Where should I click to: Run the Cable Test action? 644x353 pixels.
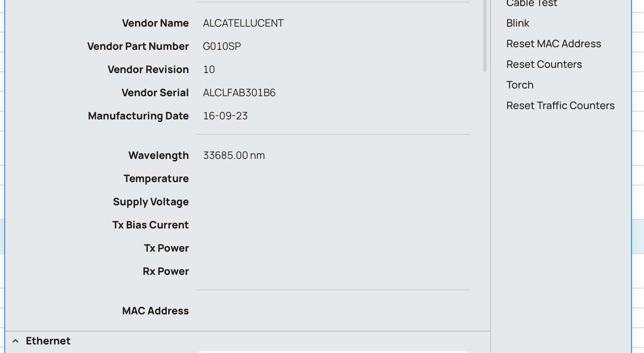pos(531,4)
